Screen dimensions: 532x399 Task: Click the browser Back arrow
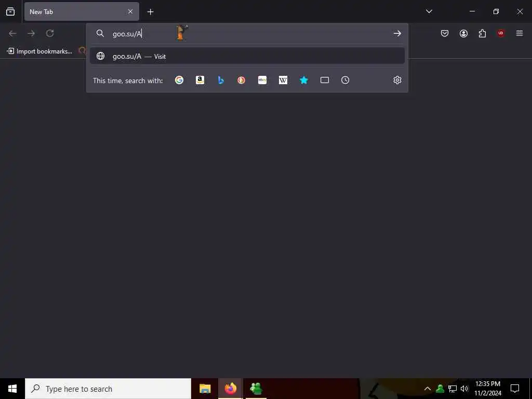click(12, 33)
